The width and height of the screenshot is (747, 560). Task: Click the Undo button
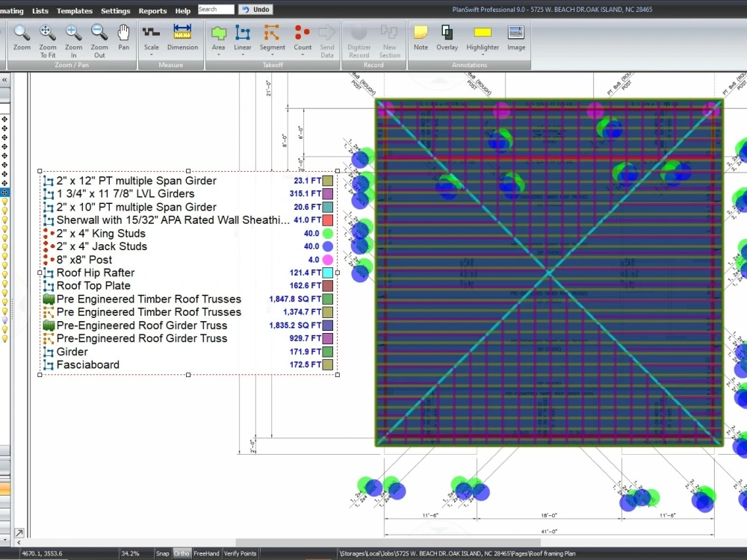tap(255, 9)
